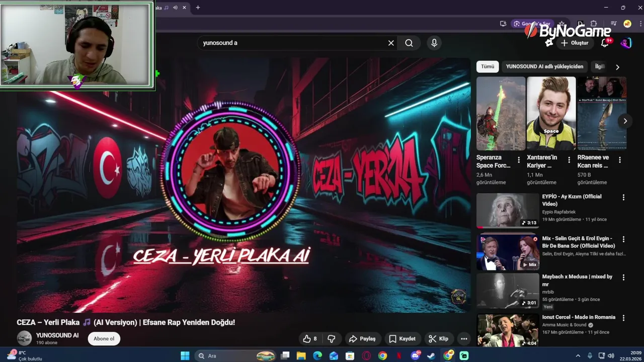Open more actions menu under video

464,339
